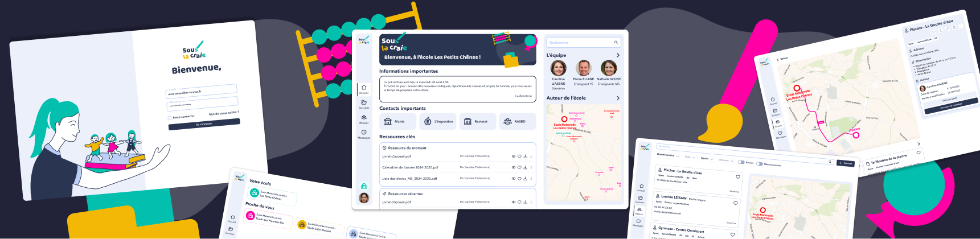Click the Sous la craie logo in dashboard sidebar
Viewport: 980px width, 239px height.
click(364, 40)
